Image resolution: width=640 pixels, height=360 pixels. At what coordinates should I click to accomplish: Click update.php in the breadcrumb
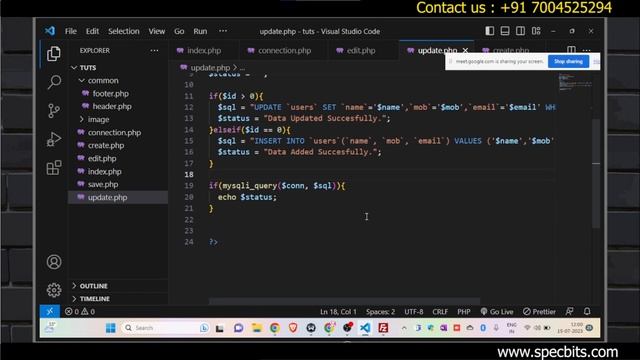(x=210, y=67)
